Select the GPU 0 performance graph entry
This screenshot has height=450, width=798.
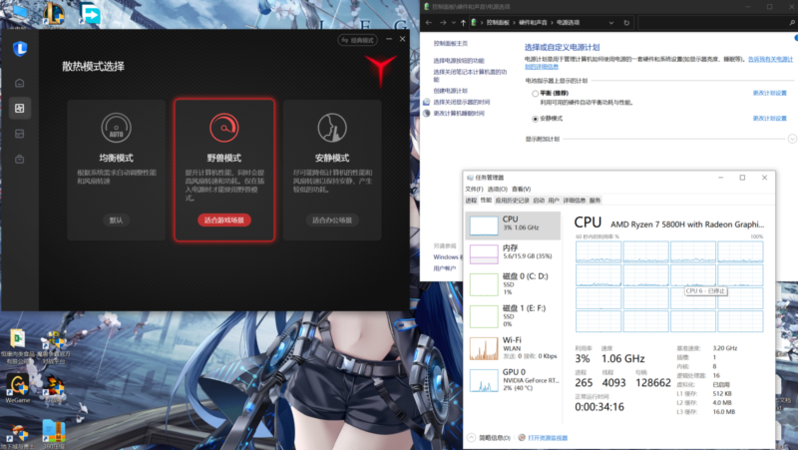(515, 379)
